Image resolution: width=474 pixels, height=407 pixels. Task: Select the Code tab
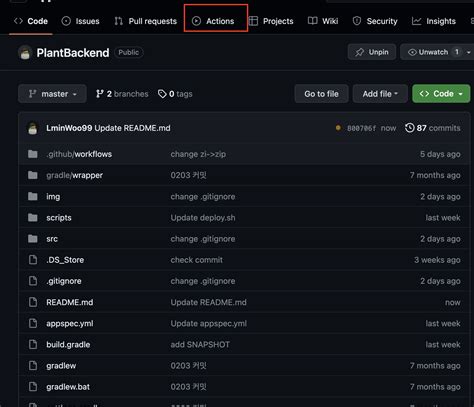pos(31,21)
